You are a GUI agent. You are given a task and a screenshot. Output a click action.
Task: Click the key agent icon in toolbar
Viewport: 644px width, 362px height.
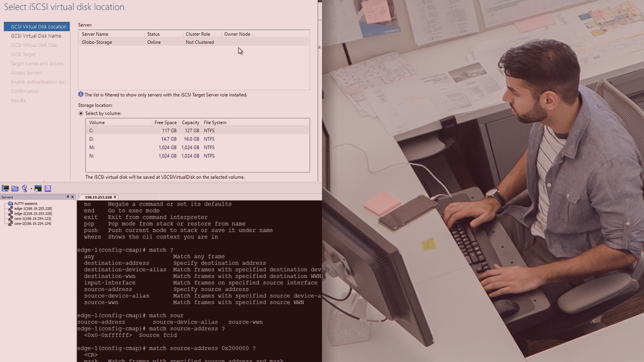(24, 189)
